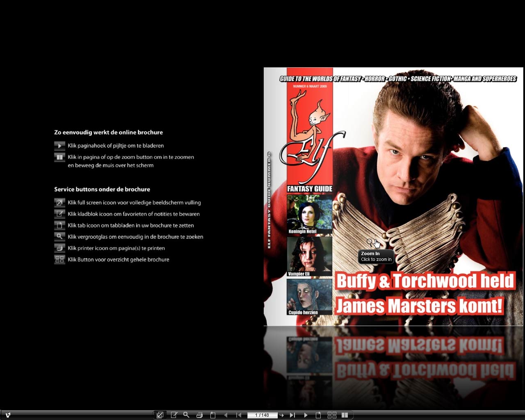Screen dimensions: 525x420
Task: Click 'Klik printer icoon om pagina(s) te printen' text
Action: 116,248
